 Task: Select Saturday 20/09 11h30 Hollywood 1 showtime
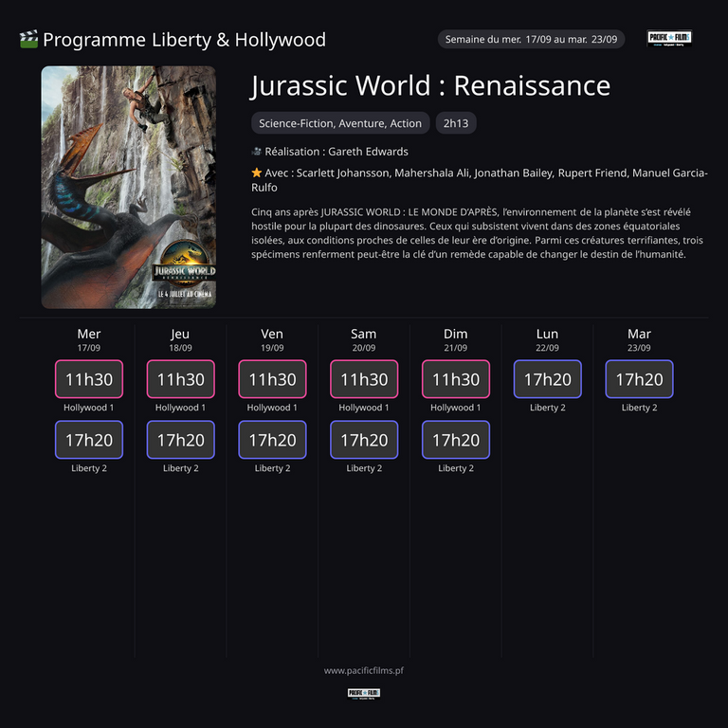pyautogui.click(x=364, y=379)
